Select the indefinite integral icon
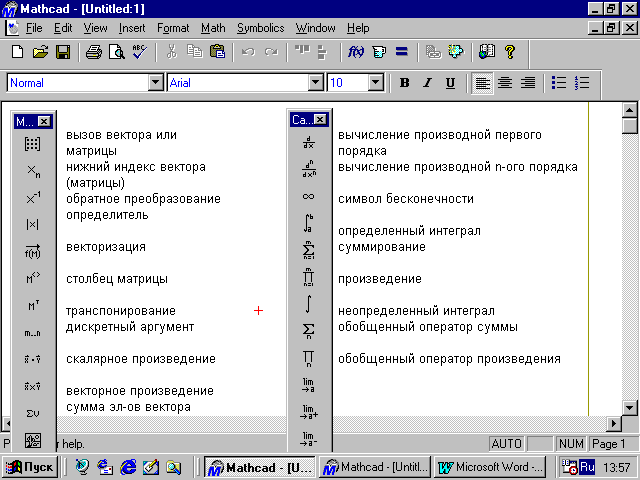Viewport: 640px width, 480px height. pyautogui.click(x=309, y=304)
